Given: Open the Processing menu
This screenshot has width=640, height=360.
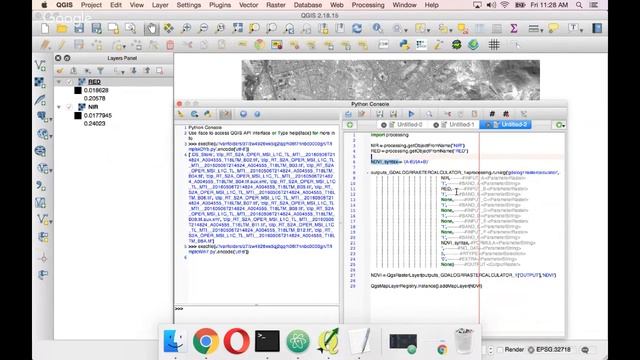Looking at the screenshot, I should pos(368,5).
